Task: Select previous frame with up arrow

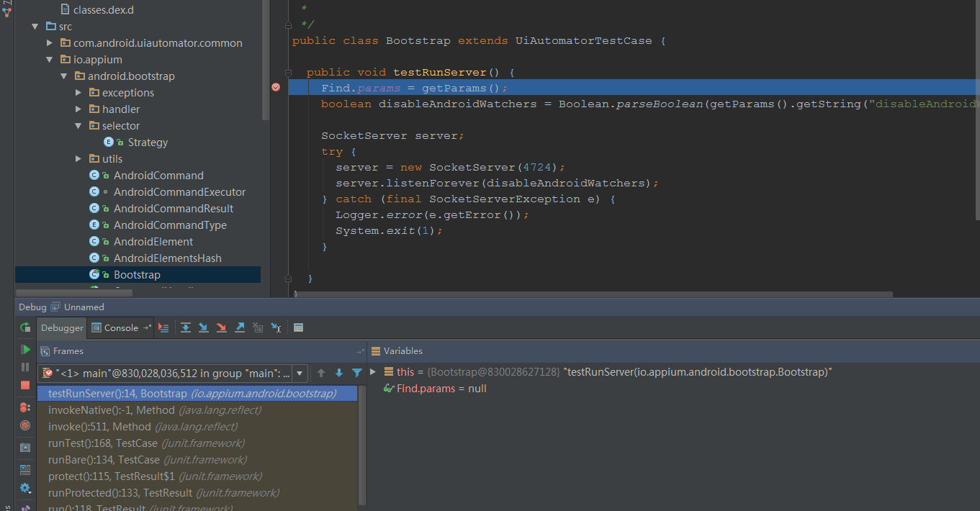Action: pyautogui.click(x=321, y=373)
